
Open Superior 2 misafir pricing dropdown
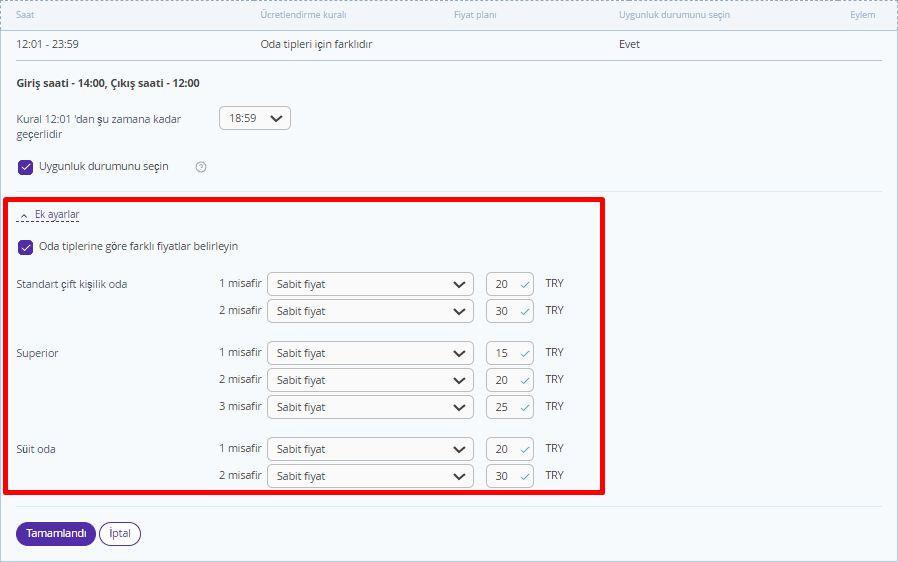point(370,380)
